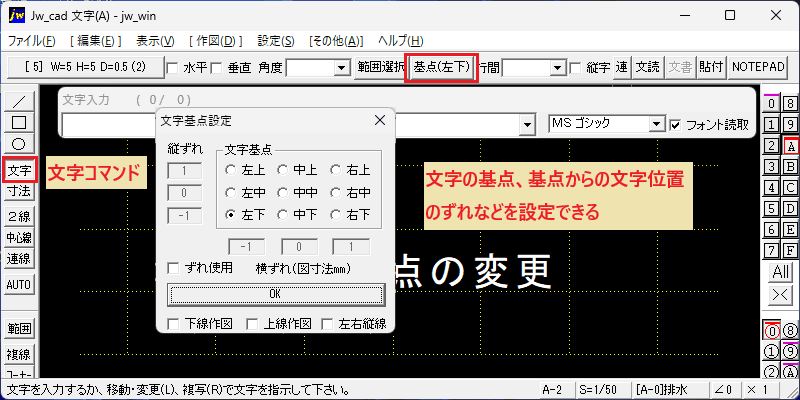Select the circle tool icon
The width and height of the screenshot is (800, 400).
(x=19, y=144)
